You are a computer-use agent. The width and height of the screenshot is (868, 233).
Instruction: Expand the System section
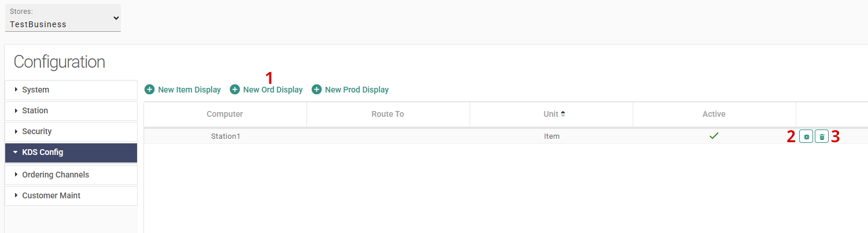coord(71,90)
